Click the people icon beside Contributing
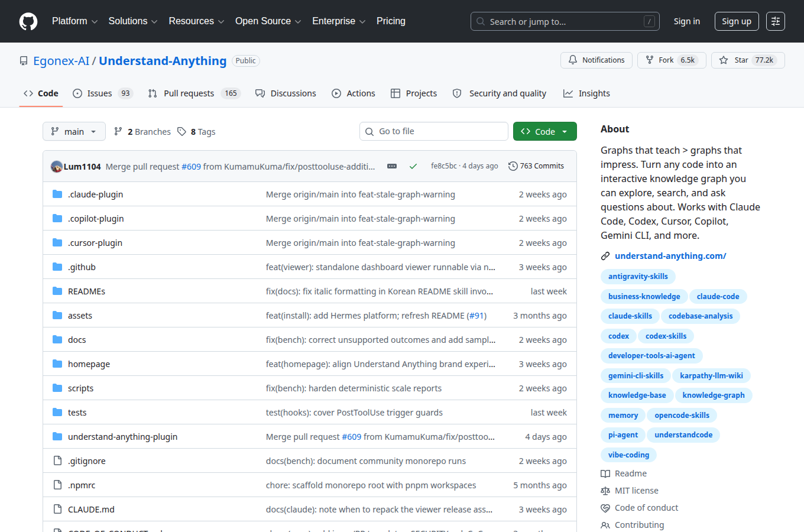This screenshot has height=532, width=804. [x=605, y=525]
